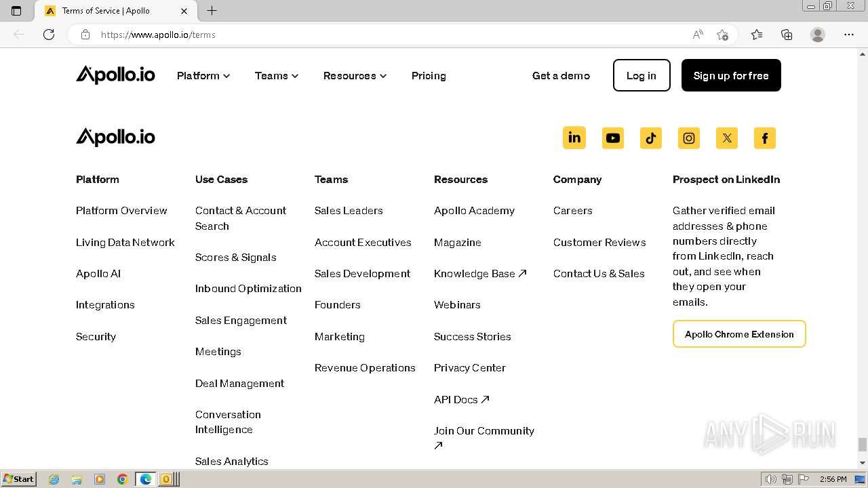Screen dimensions: 868x488
Task: Open Apollo AI footer link
Action: pyautogui.click(x=98, y=274)
